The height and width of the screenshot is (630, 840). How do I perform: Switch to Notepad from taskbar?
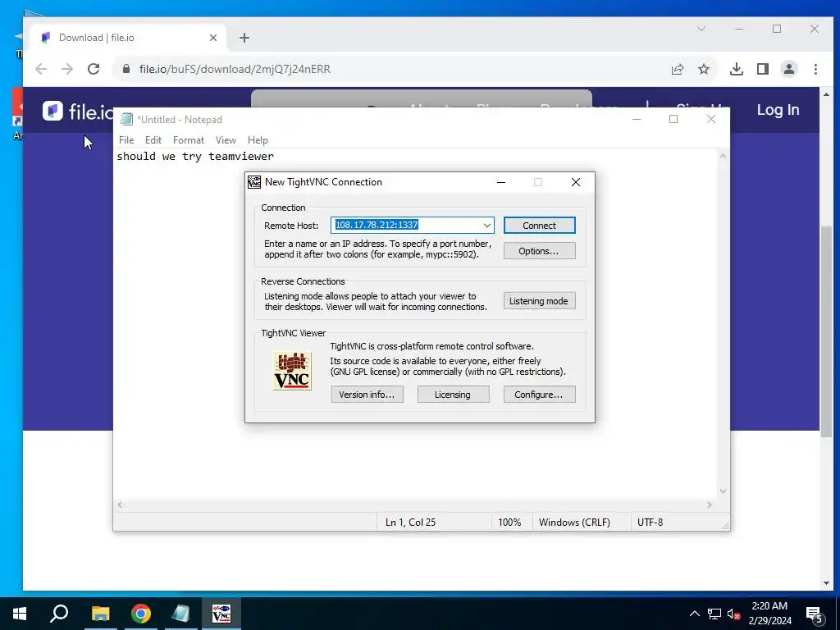pos(181,614)
